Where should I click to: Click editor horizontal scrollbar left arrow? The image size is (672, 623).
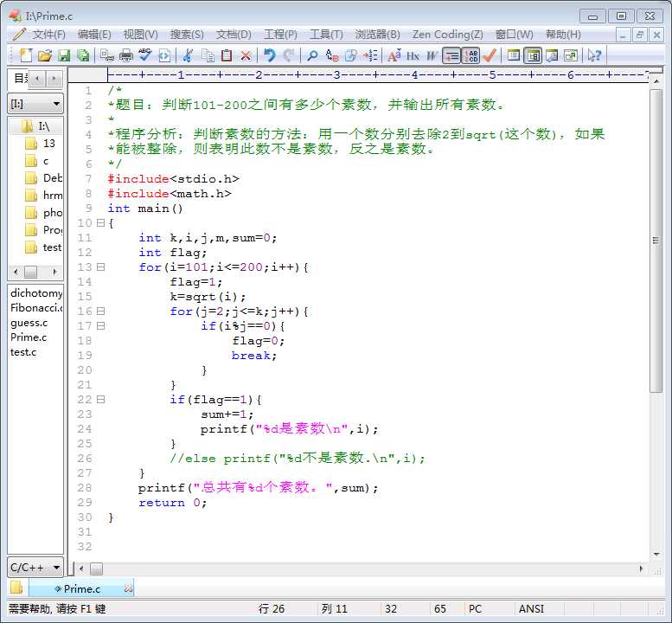tap(81, 569)
